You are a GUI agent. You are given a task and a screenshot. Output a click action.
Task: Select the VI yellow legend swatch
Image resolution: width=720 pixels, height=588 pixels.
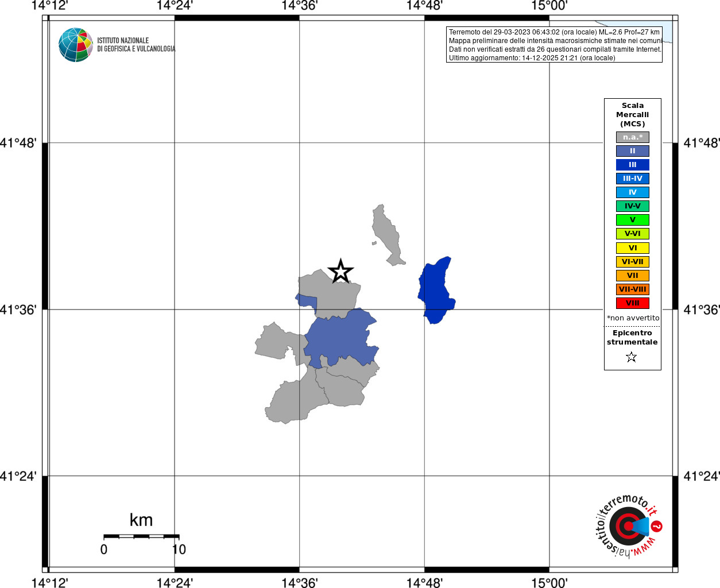tap(633, 248)
